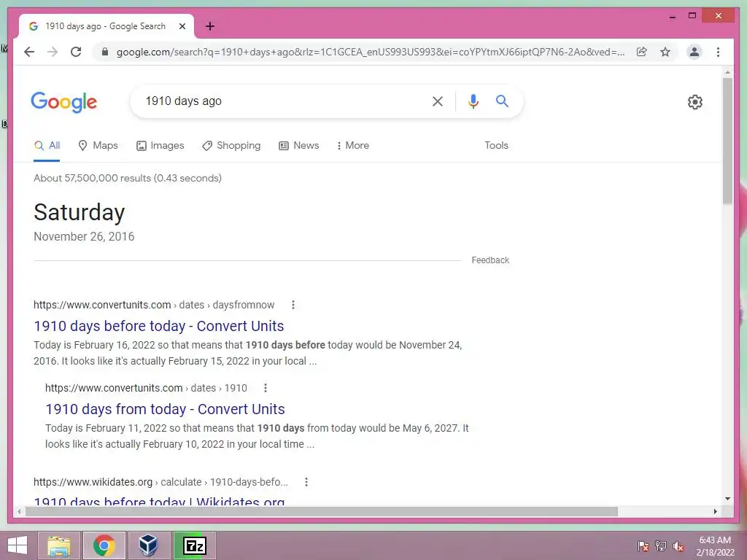
Task: Open search Tools options
Action: (x=496, y=145)
